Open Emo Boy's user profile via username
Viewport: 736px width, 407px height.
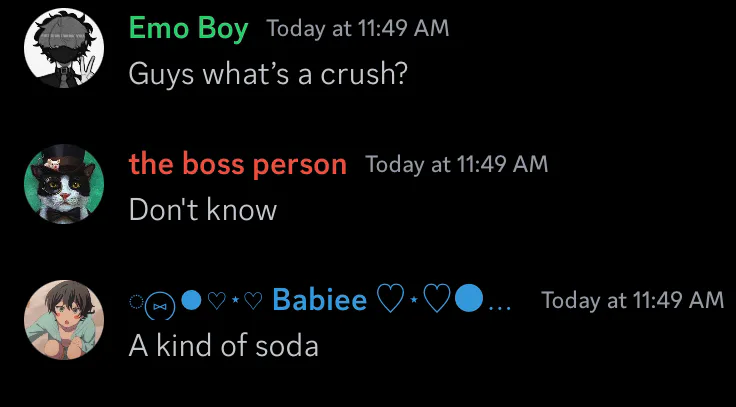coord(188,29)
